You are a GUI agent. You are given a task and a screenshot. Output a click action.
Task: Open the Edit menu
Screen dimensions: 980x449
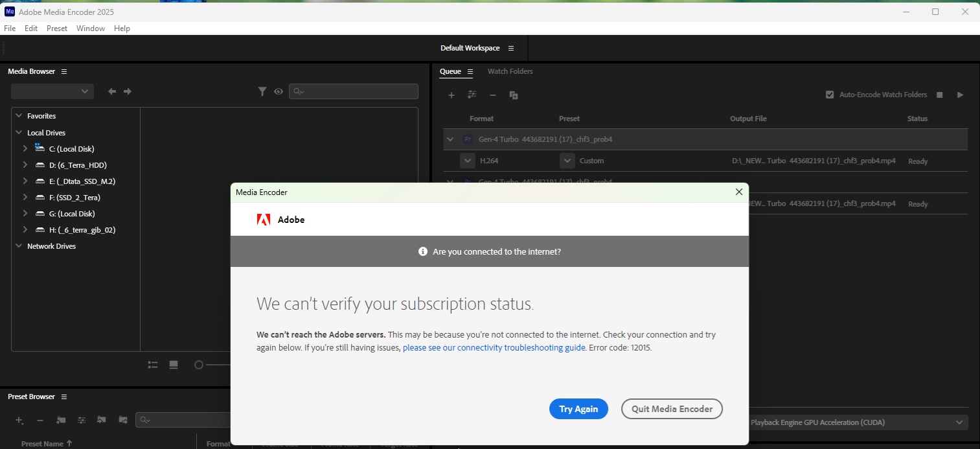coord(31,29)
